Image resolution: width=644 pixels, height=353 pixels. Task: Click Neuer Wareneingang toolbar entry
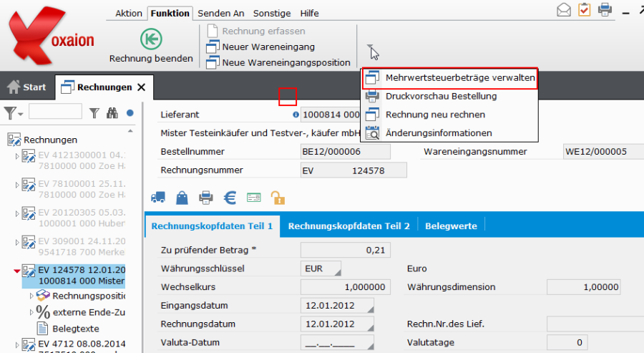coord(260,47)
